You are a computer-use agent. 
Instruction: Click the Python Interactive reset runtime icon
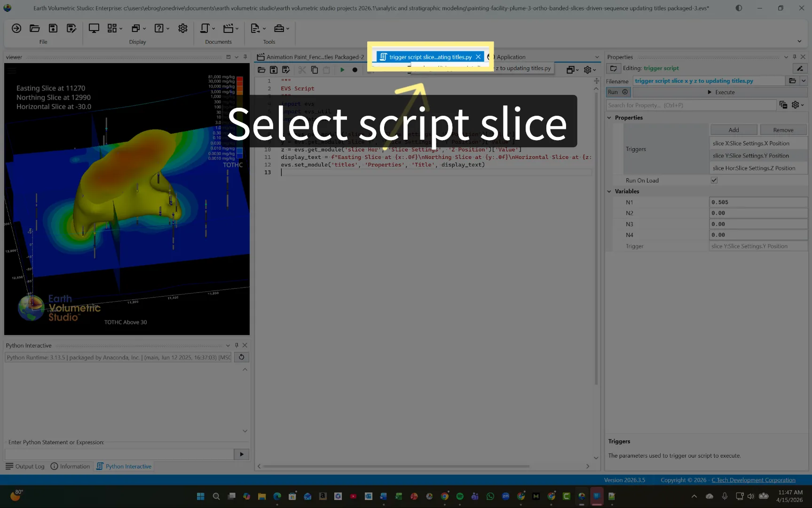coord(242,357)
